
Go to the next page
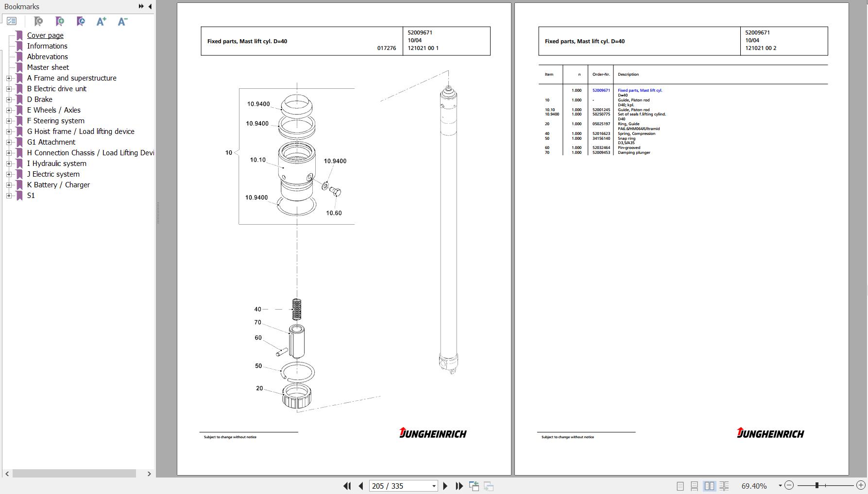click(x=445, y=486)
